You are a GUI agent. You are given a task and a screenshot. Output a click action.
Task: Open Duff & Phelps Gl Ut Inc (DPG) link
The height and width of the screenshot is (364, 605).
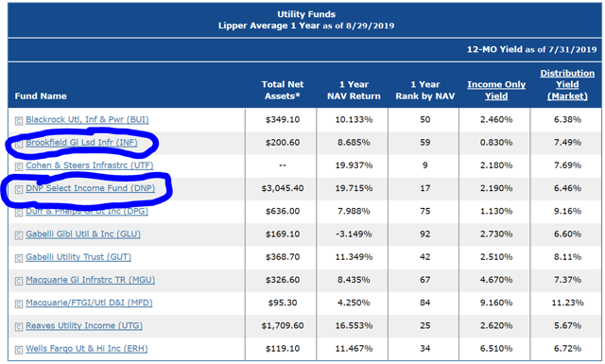pyautogui.click(x=87, y=211)
